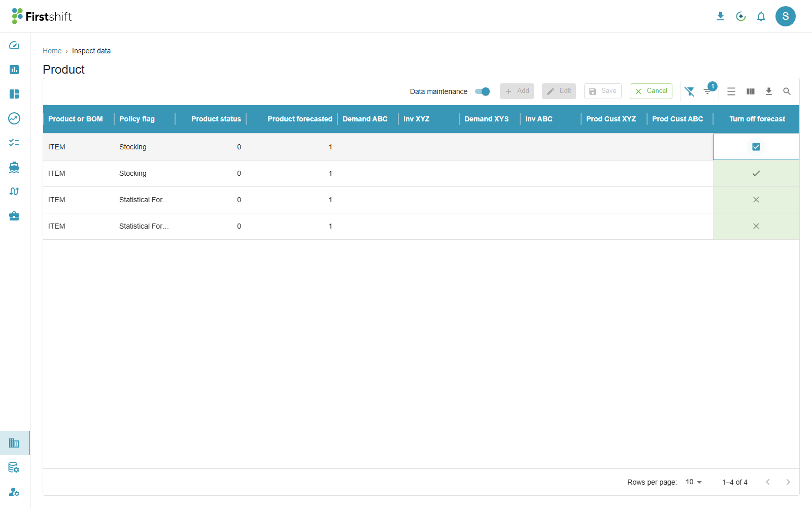Open the columns chooser icon

[x=751, y=91]
